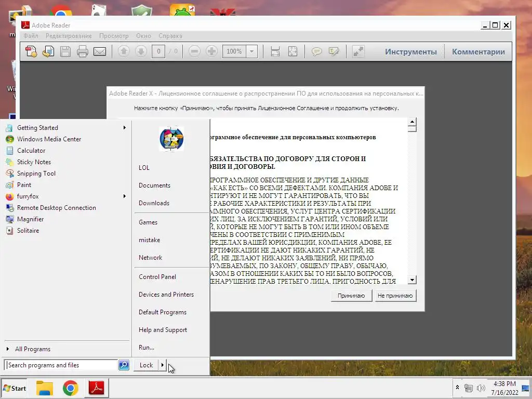Click the zoom in plus icon
Screen dimensions: 532x399
pos(212,51)
